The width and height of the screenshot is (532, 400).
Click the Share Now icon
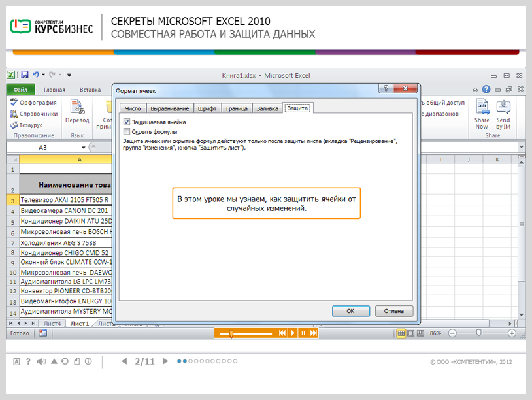coord(482,114)
